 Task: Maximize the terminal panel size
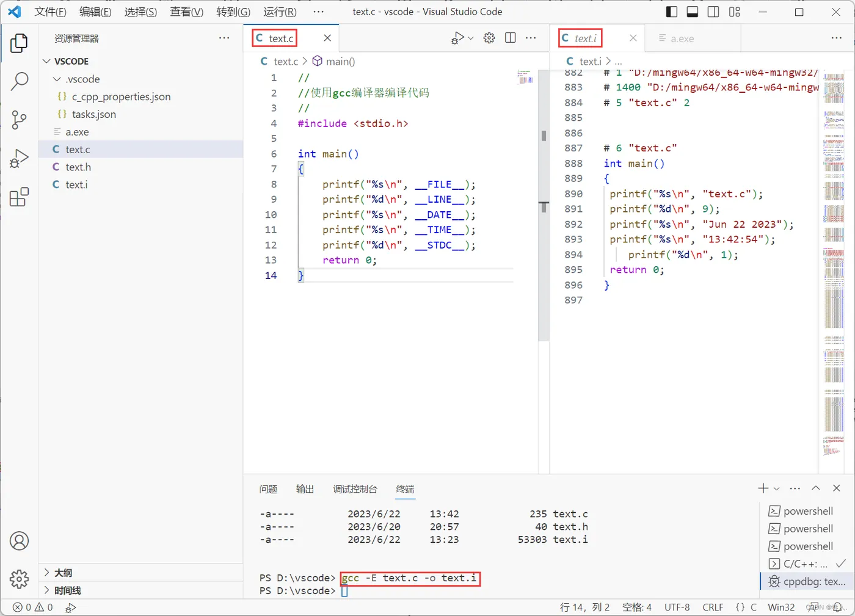[816, 488]
